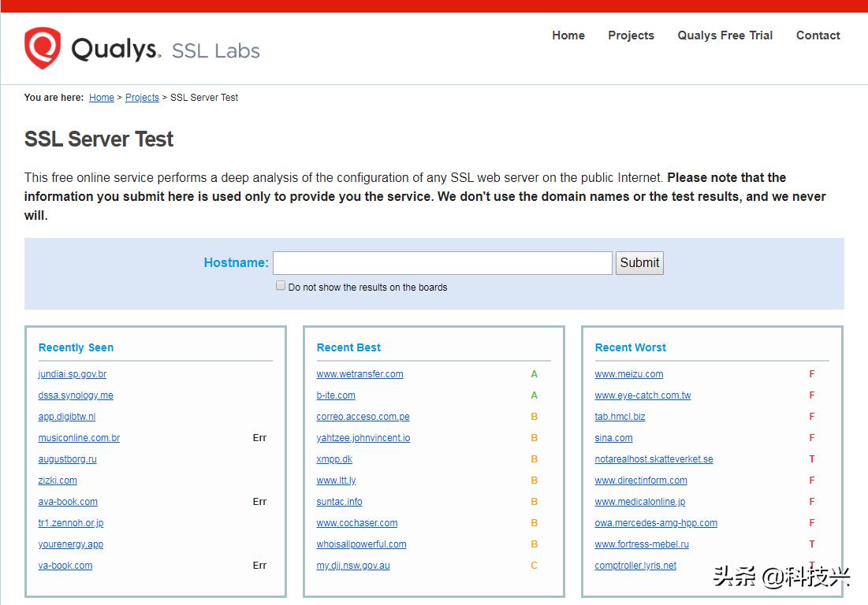Viewport: 868px width, 605px height.
Task: Open suntac.info link
Action: tap(339, 502)
